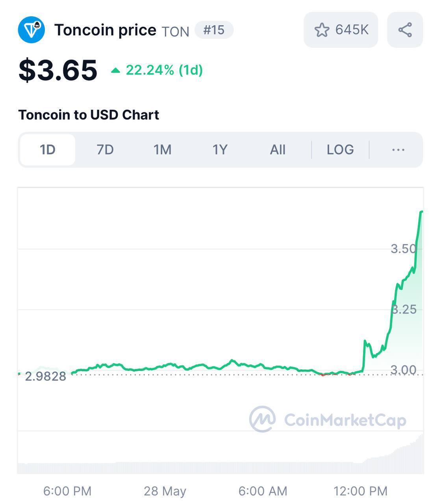Click the 2.9828 opening price label
Image resolution: width=441 pixels, height=504 pixels.
pos(45,376)
